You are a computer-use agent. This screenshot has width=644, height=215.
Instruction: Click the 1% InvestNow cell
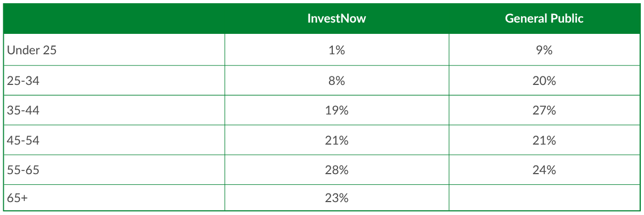(x=336, y=51)
